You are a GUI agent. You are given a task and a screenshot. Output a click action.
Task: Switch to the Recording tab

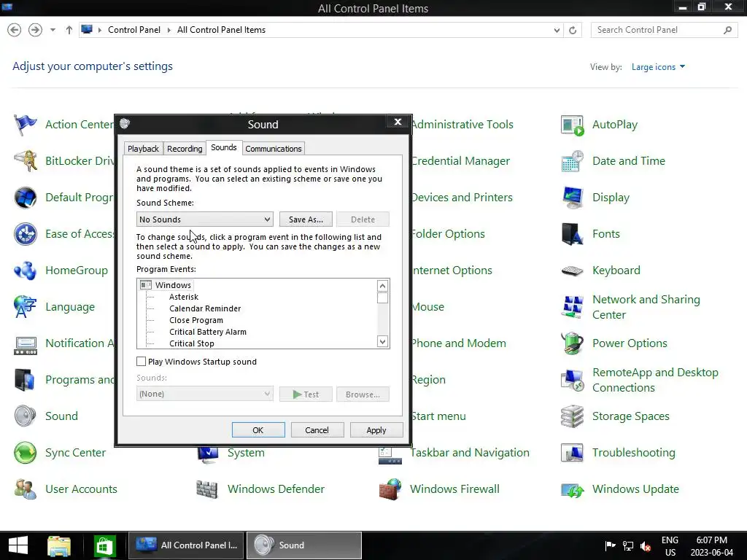coord(185,149)
